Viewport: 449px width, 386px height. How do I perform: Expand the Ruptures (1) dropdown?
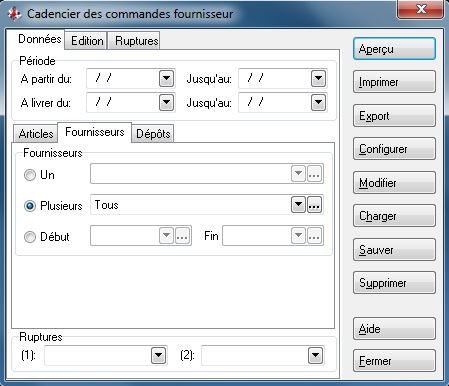(158, 356)
